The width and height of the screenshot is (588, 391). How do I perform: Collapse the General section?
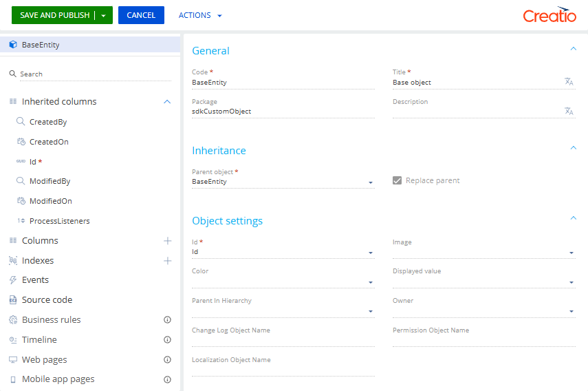tap(573, 49)
